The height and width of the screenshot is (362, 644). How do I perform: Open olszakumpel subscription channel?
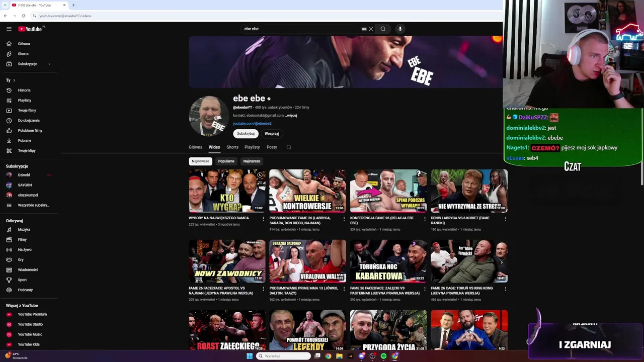tap(28, 195)
